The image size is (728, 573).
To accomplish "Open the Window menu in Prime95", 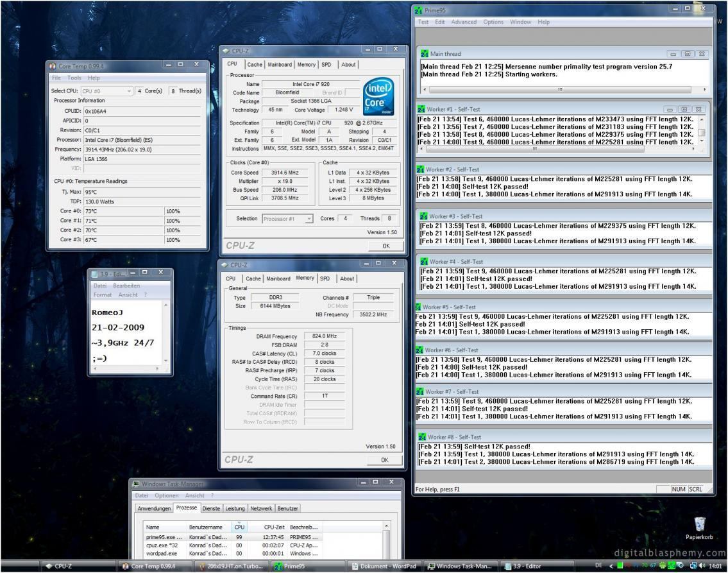I will [x=520, y=22].
